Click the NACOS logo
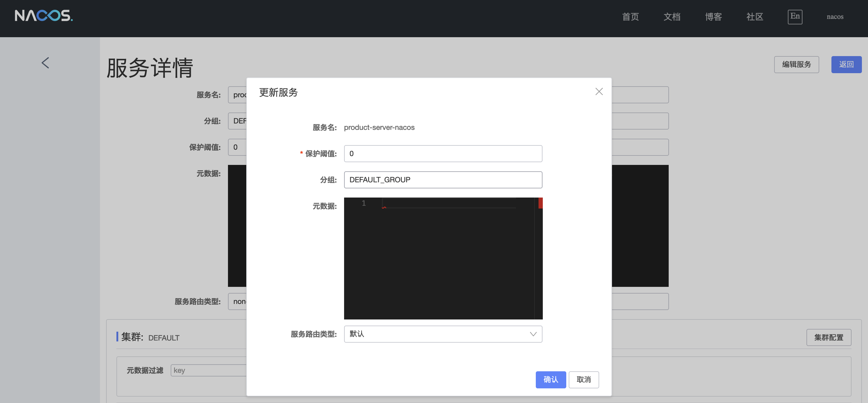This screenshot has width=868, height=403. 44,16
